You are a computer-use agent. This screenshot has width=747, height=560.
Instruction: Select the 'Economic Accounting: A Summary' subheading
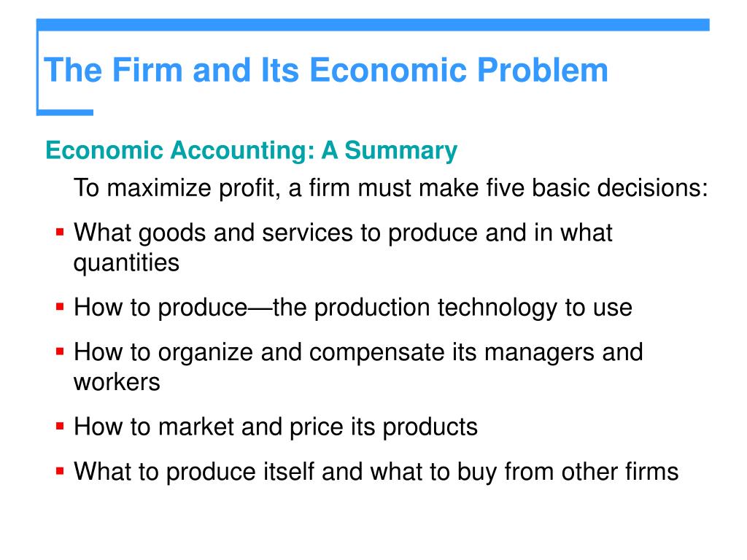[x=251, y=151]
